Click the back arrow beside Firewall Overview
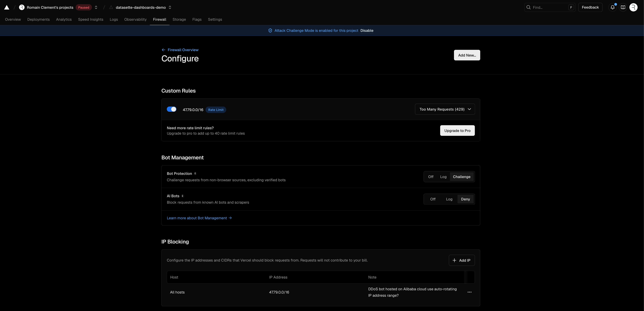This screenshot has height=311, width=644. (x=163, y=50)
